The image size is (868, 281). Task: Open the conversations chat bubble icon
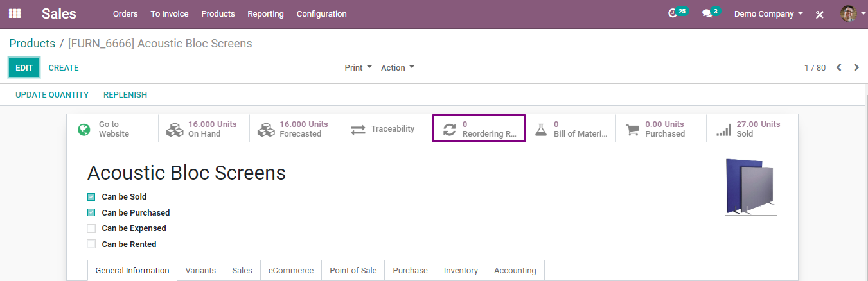pos(707,13)
